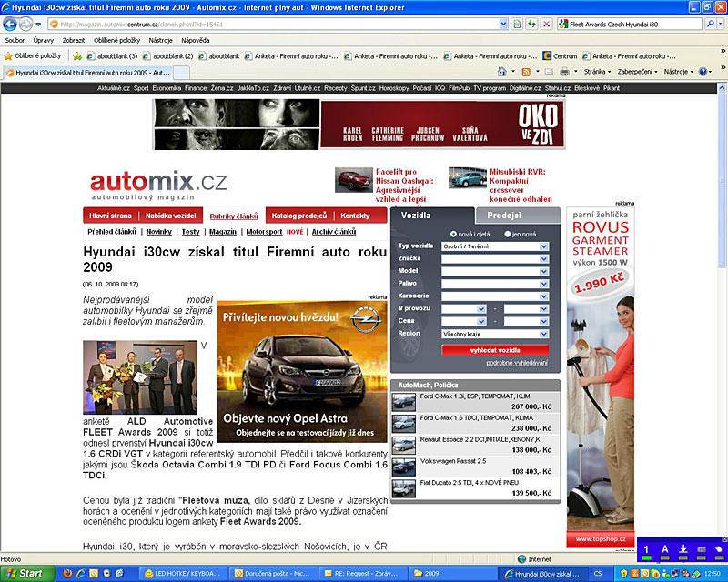Click the Print icon in command bar
This screenshot has height=582, width=728.
coord(564,72)
